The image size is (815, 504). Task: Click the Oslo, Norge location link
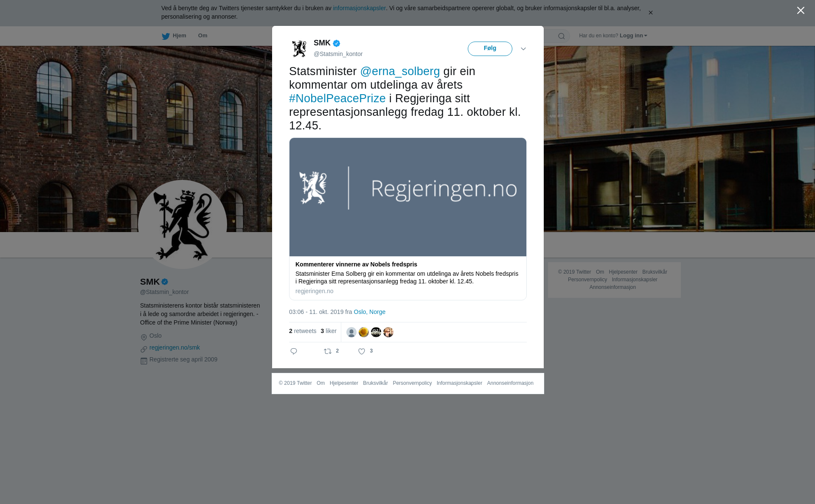[x=370, y=312]
